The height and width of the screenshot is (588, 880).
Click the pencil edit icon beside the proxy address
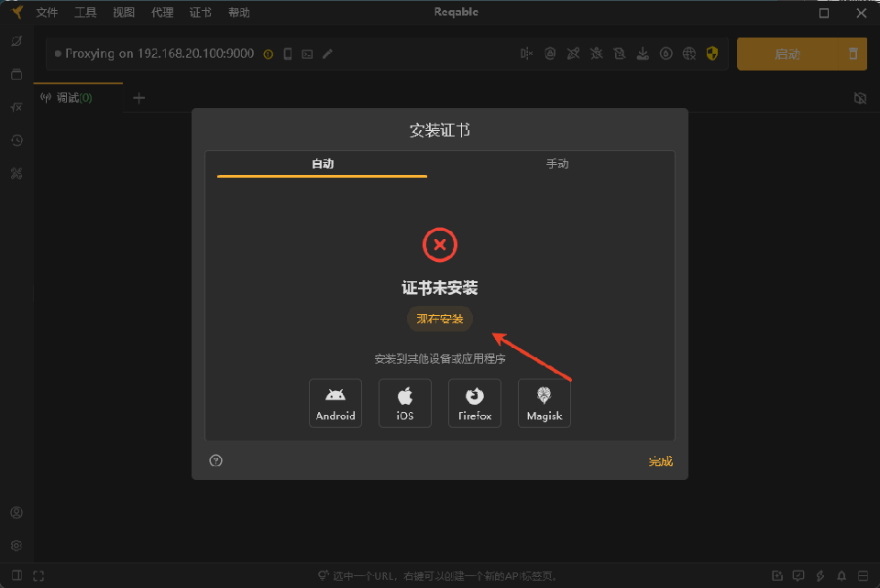327,54
